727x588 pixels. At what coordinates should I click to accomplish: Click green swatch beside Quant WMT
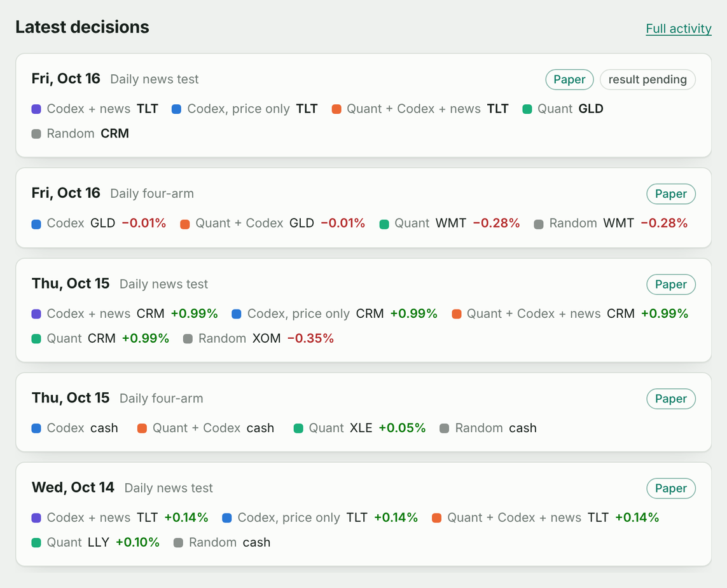[x=384, y=224]
